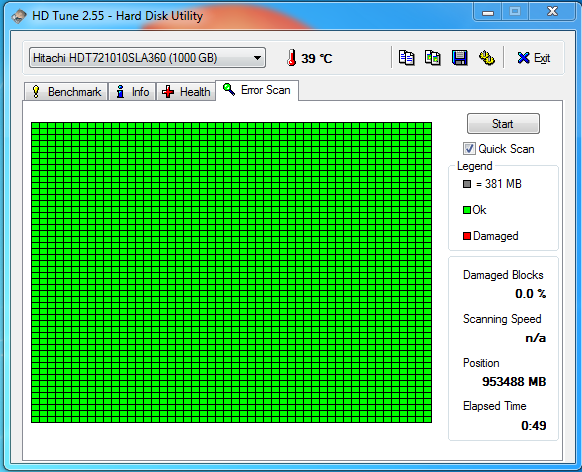This screenshot has height=472, width=582.
Task: Switch to the Benchmark tab
Action: pyautogui.click(x=66, y=92)
